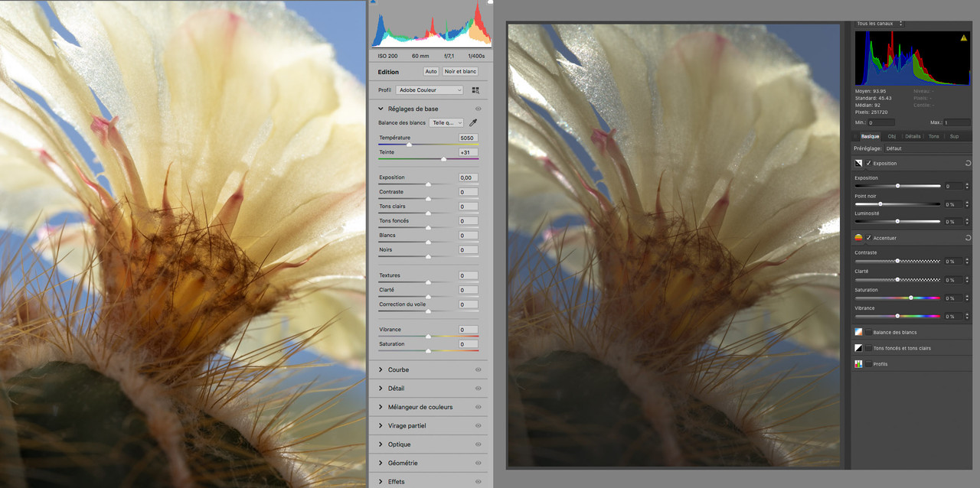
Task: Toggle Optique panel visibility eye
Action: [479, 444]
